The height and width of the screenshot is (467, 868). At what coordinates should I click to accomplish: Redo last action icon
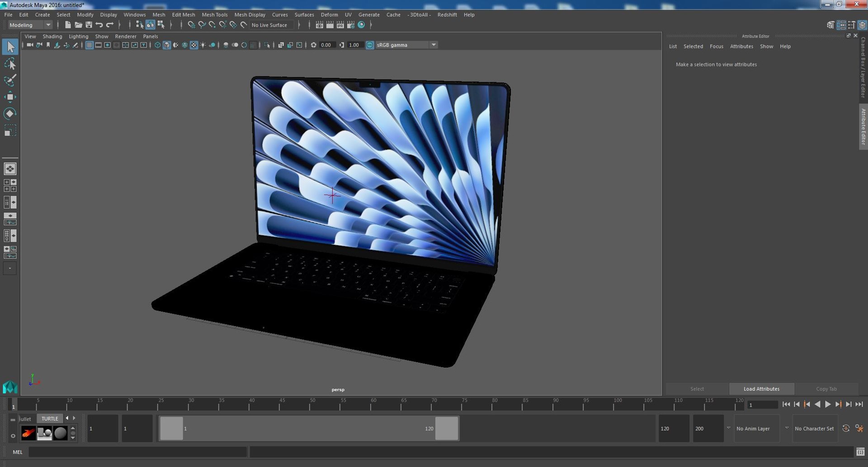click(109, 25)
